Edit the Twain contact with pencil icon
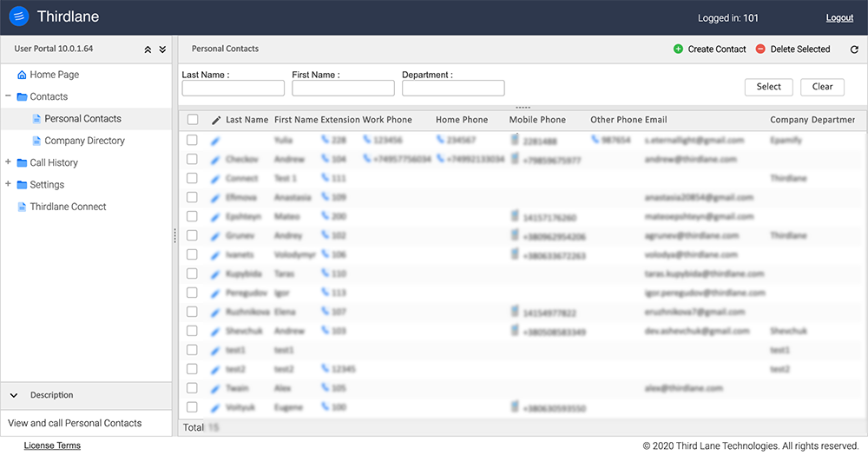The width and height of the screenshot is (868, 455). [215, 389]
